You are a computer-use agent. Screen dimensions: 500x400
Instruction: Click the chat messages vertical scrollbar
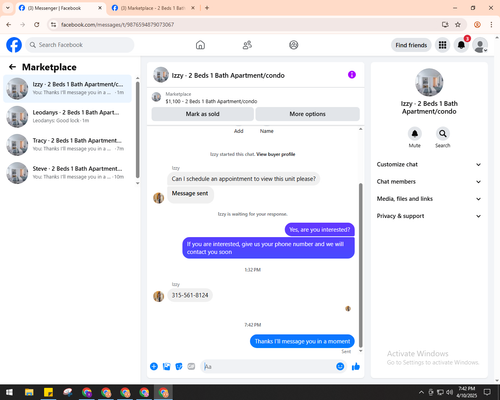(360, 265)
